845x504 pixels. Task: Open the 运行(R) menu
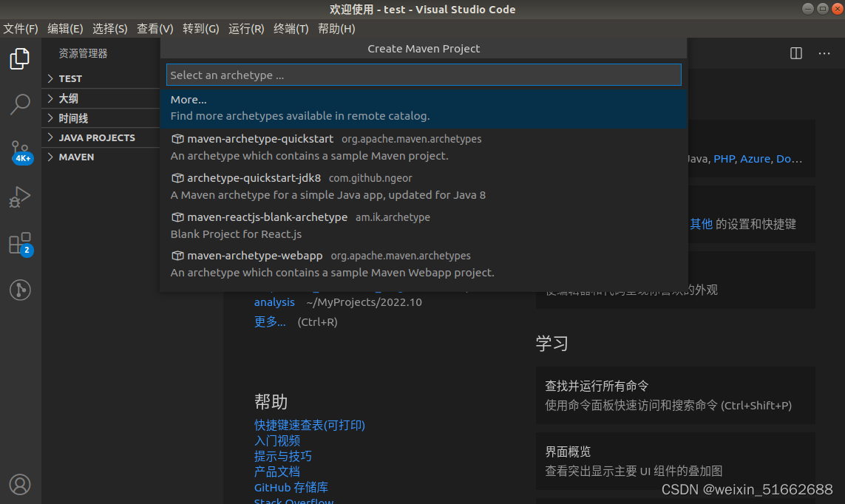pos(245,29)
